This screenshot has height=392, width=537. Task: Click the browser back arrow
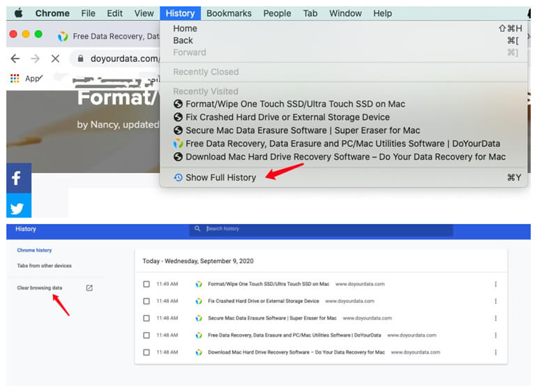coord(15,59)
